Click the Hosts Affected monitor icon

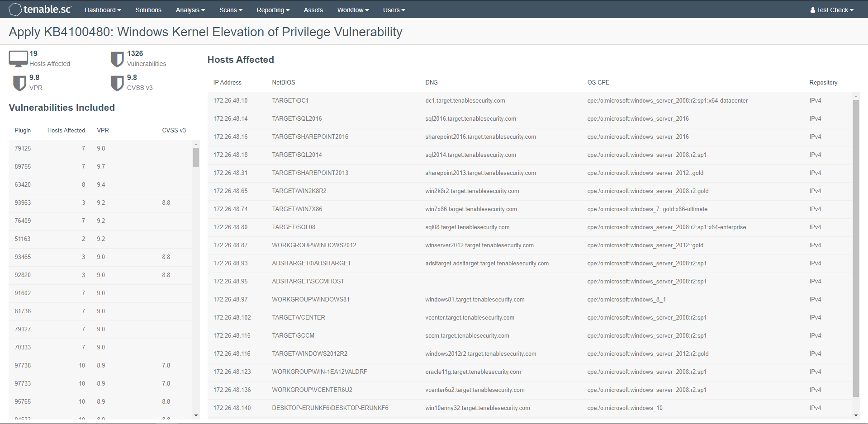[x=18, y=58]
